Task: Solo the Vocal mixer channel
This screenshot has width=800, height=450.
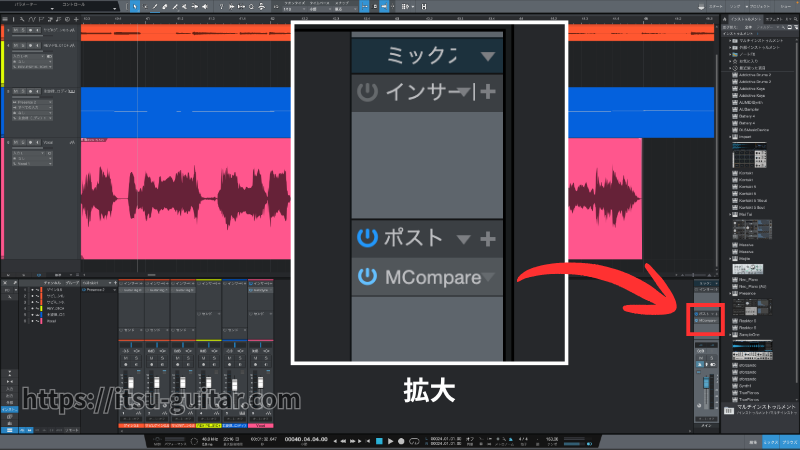Action: (x=266, y=358)
